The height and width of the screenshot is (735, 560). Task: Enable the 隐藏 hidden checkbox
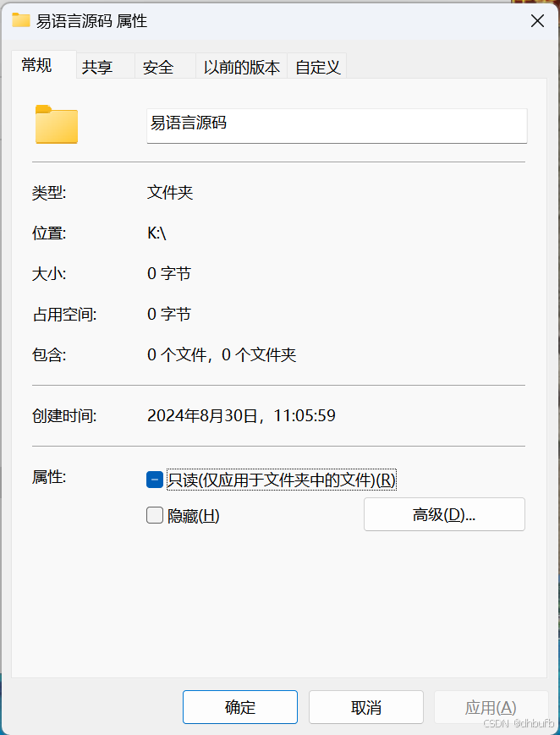(155, 516)
